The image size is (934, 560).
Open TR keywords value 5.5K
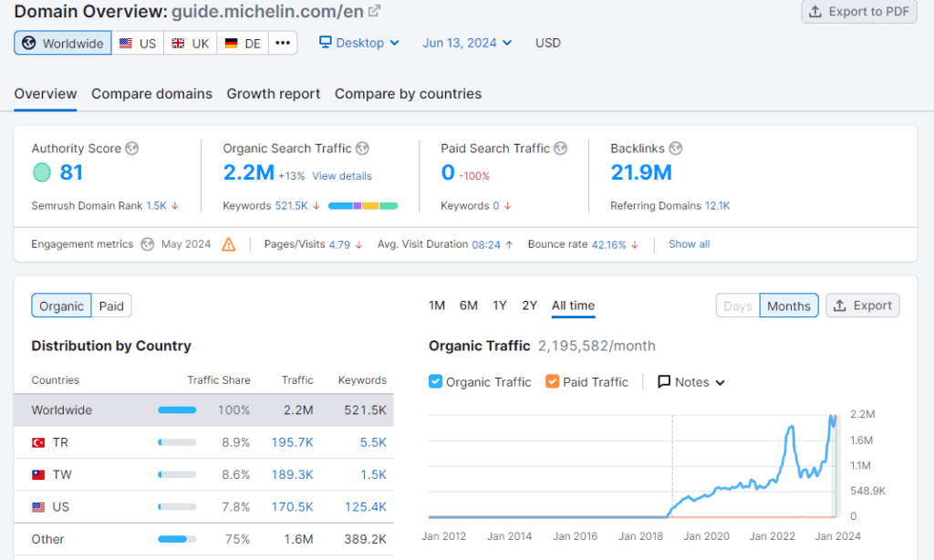[373, 442]
